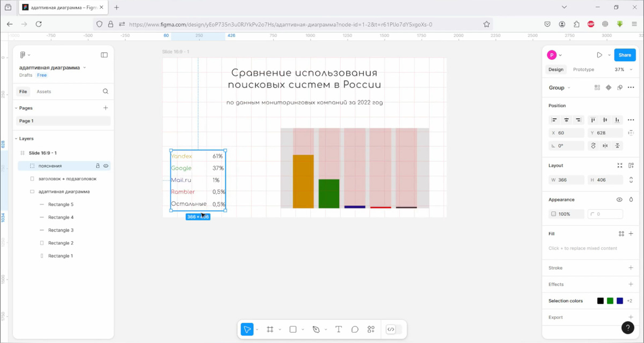Select the Rectangle shape tool
Screen dimensions: 644x343
pos(293,330)
